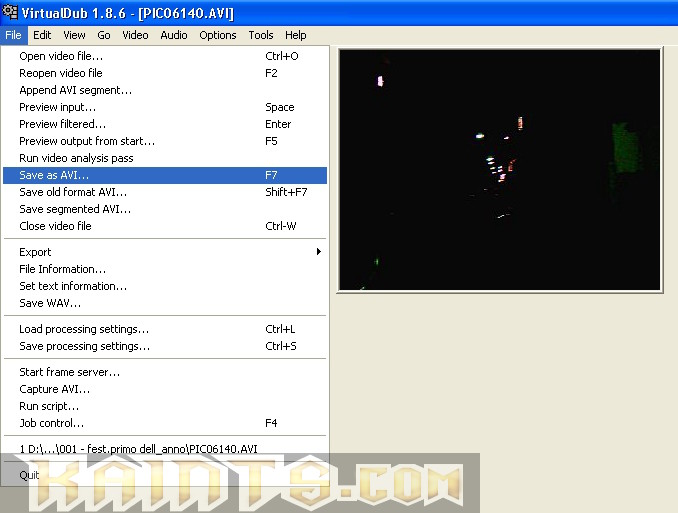Viewport: 678px width, 513px height.
Task: Select Preview filtered… entry
Action: (165, 124)
